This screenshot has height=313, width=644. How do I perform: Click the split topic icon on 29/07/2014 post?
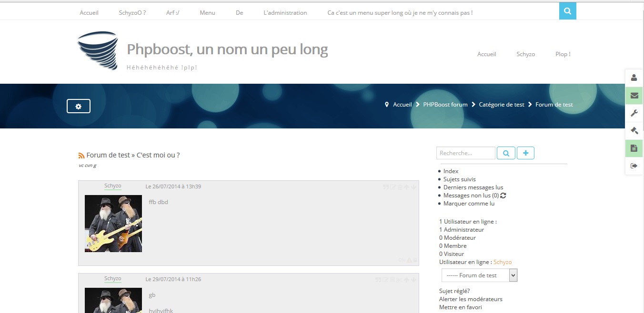click(399, 280)
